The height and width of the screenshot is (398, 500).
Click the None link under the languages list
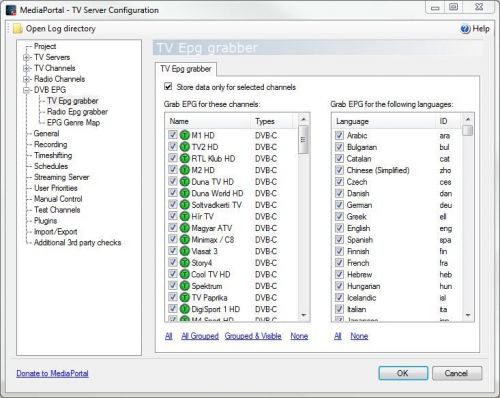pyautogui.click(x=359, y=336)
